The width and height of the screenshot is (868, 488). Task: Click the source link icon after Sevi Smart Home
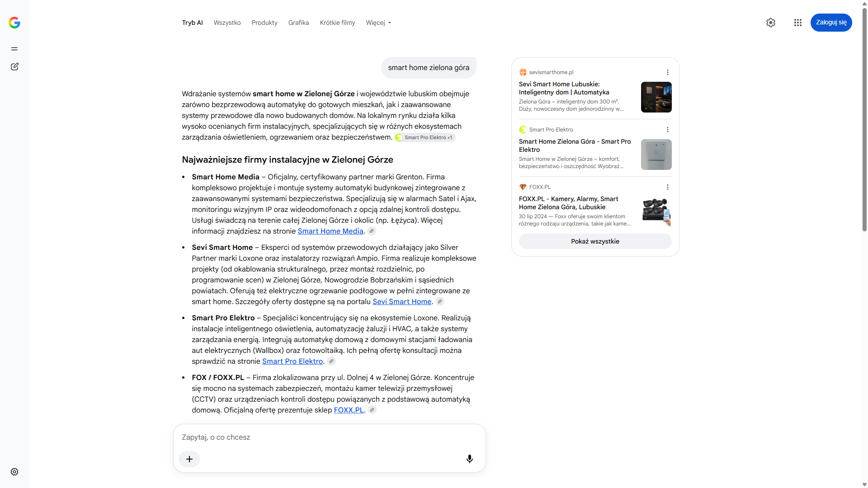tap(440, 302)
